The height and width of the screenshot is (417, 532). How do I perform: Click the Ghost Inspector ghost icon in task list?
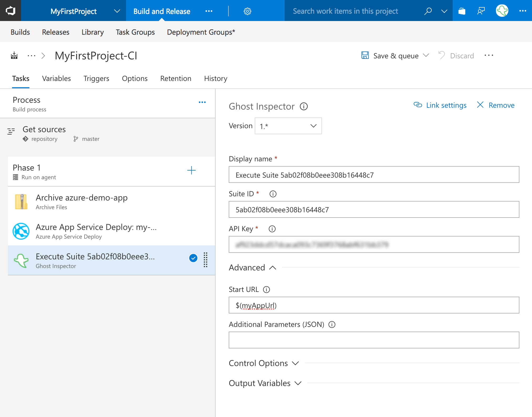pos(21,260)
